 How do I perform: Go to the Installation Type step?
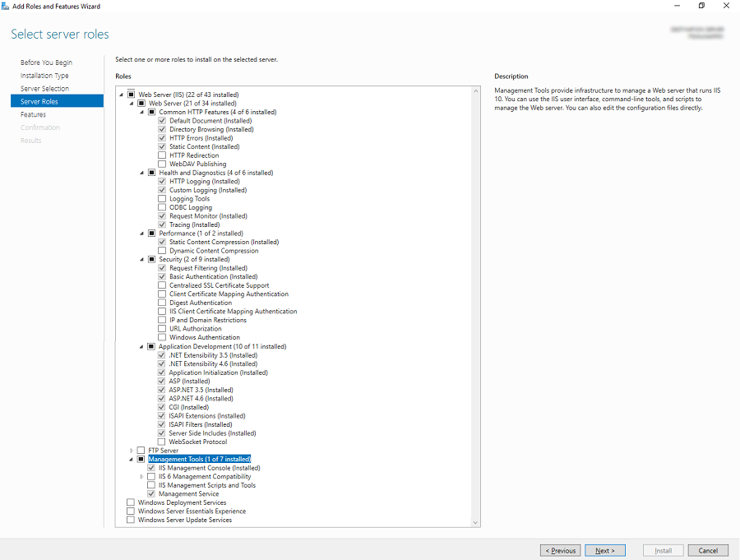(44, 76)
